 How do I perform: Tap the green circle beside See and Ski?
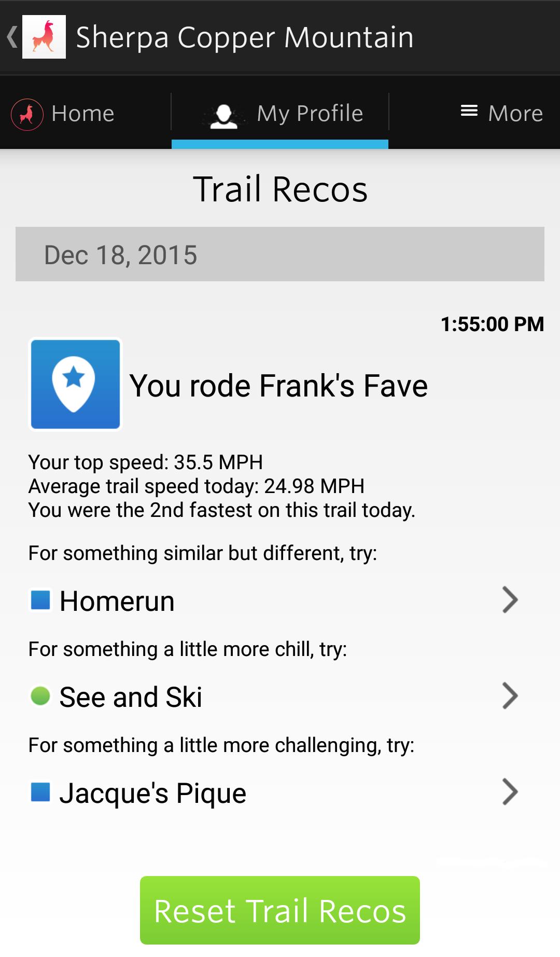pyautogui.click(x=40, y=696)
